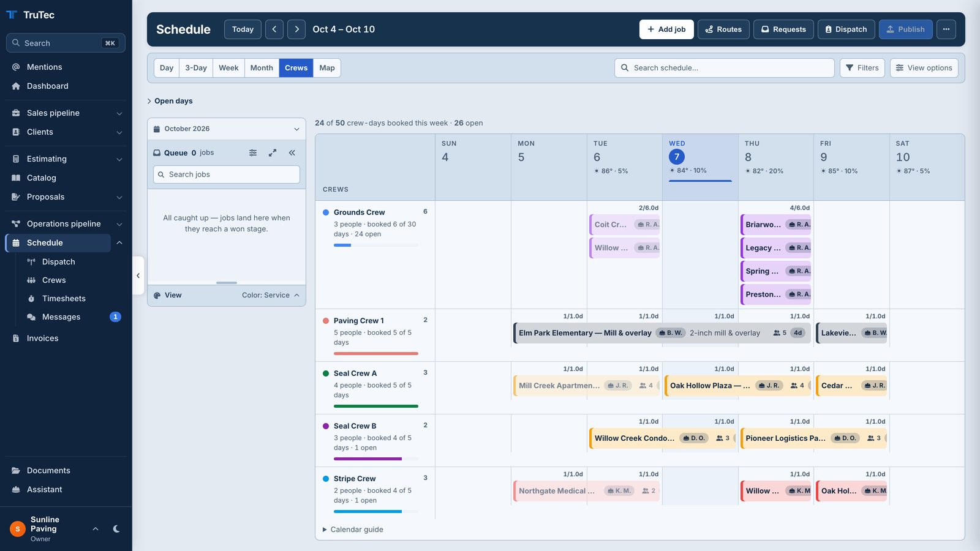The height and width of the screenshot is (551, 980).
Task: Expand Open days section
Action: tap(170, 101)
